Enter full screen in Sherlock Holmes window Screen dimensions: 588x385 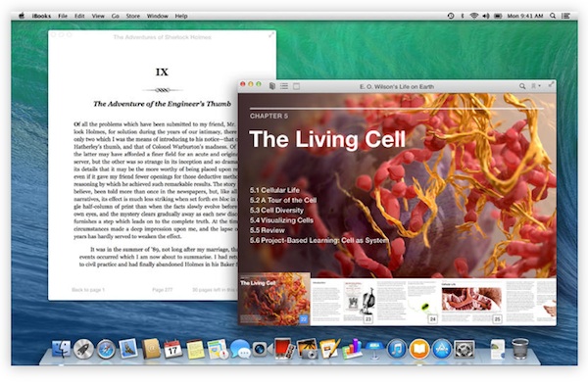click(x=271, y=34)
